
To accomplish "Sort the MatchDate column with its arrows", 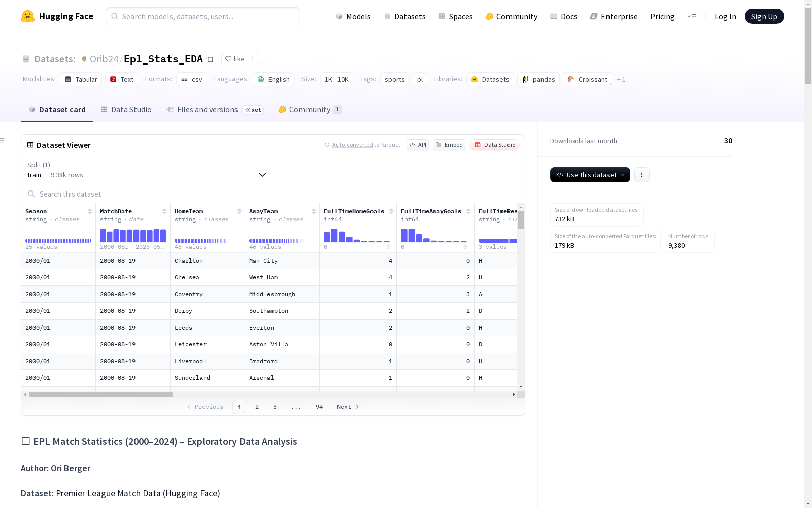I will 164,211.
